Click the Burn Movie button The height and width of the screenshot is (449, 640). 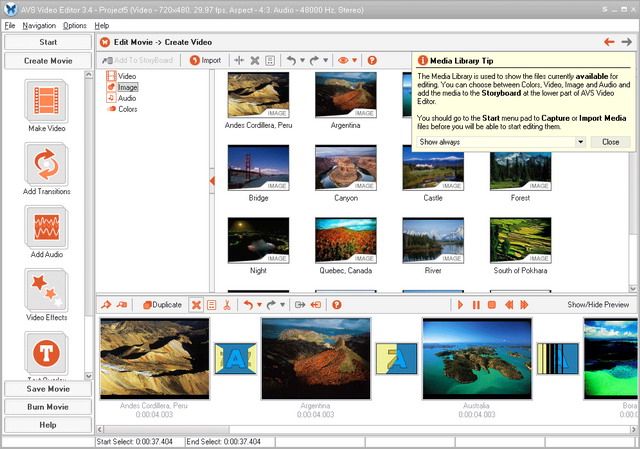pyautogui.click(x=48, y=407)
